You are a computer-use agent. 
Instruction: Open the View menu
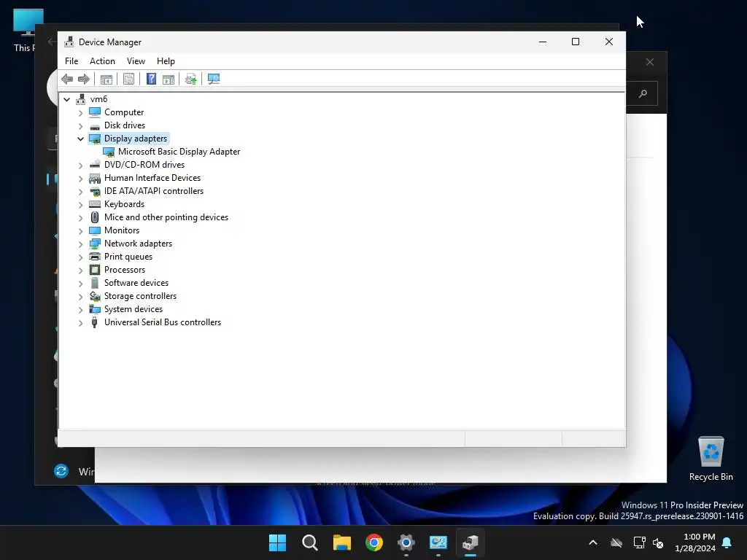point(136,61)
